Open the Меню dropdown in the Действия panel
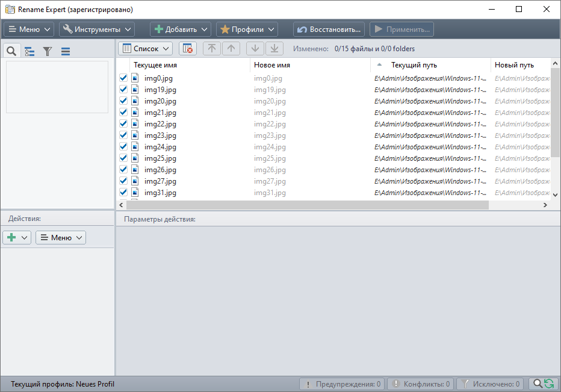 coord(60,237)
